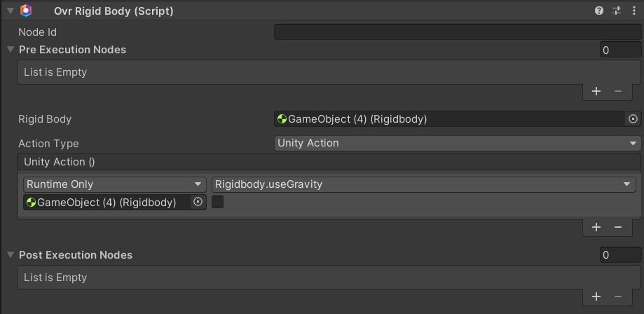Open the Action Type dropdown

[458, 143]
